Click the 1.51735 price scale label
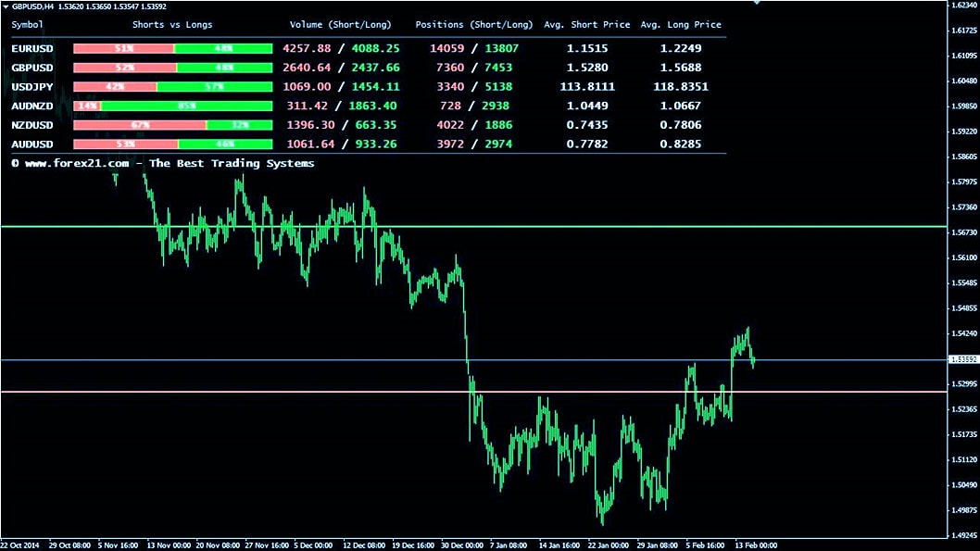The height and width of the screenshot is (551, 980). point(964,434)
